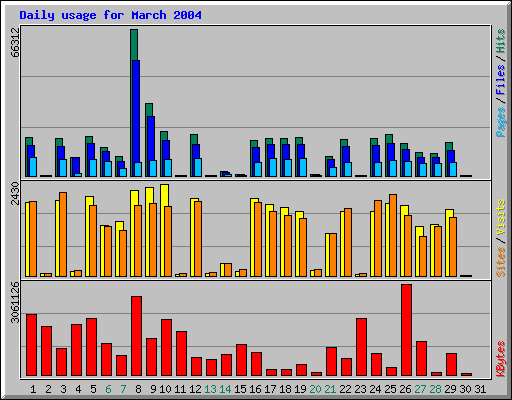
Task: Click the 66312 hits axis value
Action: click(15, 43)
